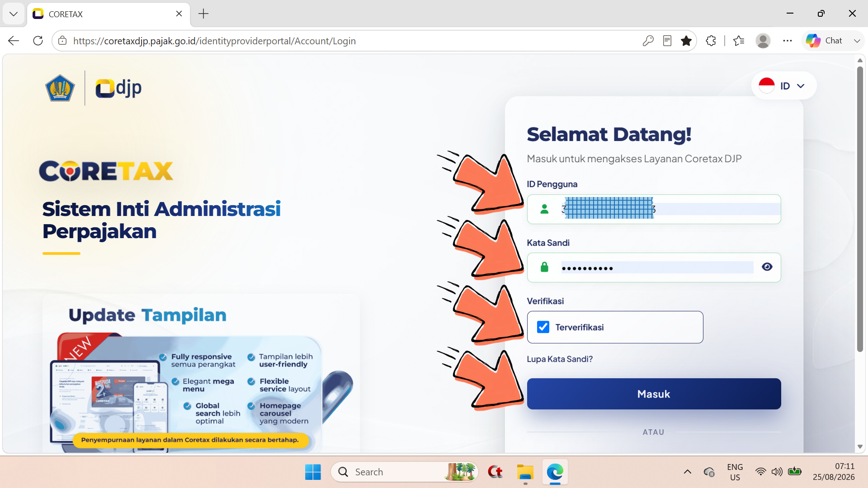Click the favorite star for this page
Image resolution: width=868 pixels, height=488 pixels.
(x=686, y=41)
